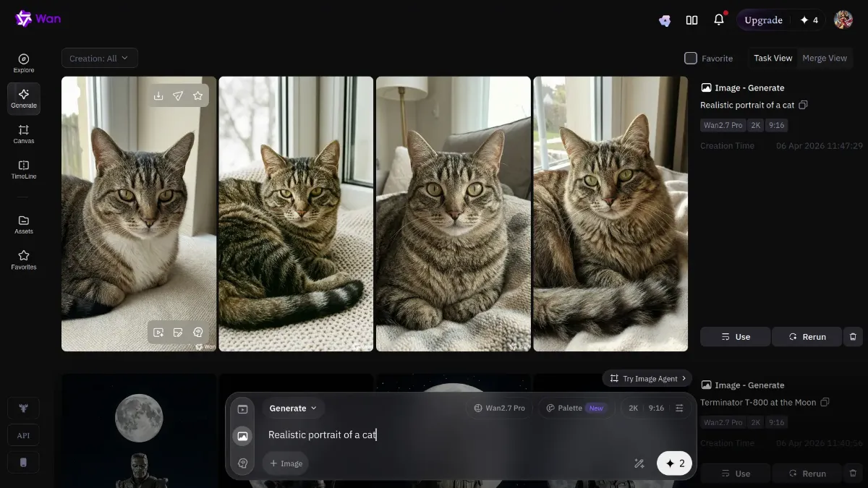The width and height of the screenshot is (868, 488).
Task: Switch to Task View tab
Action: (773, 58)
